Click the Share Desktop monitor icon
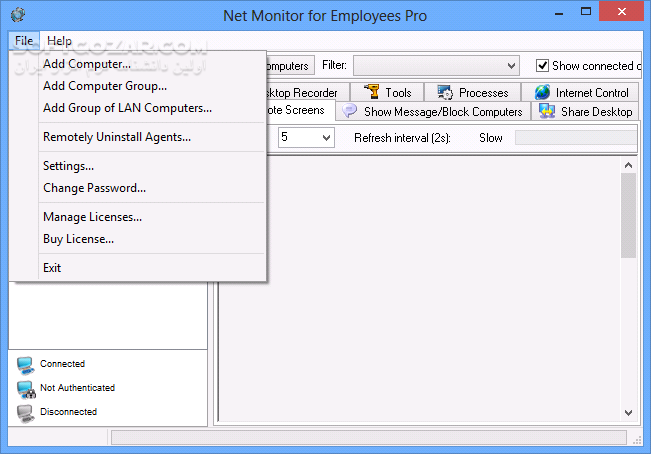The width and height of the screenshot is (651, 454). pos(547,111)
